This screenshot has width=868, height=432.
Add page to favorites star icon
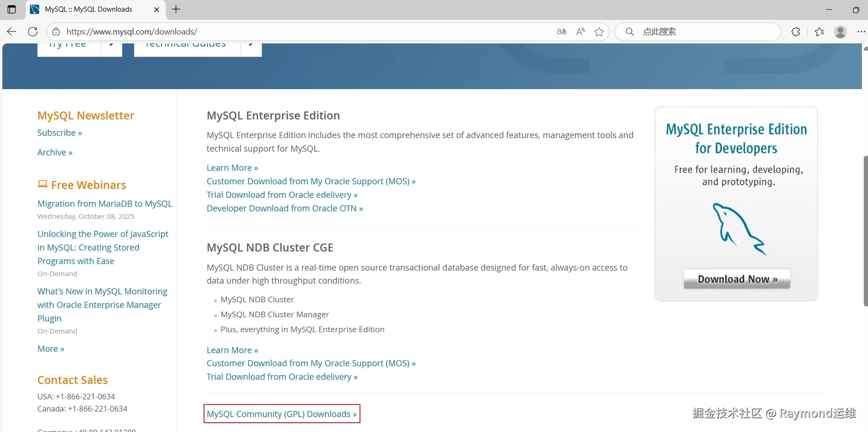point(599,32)
